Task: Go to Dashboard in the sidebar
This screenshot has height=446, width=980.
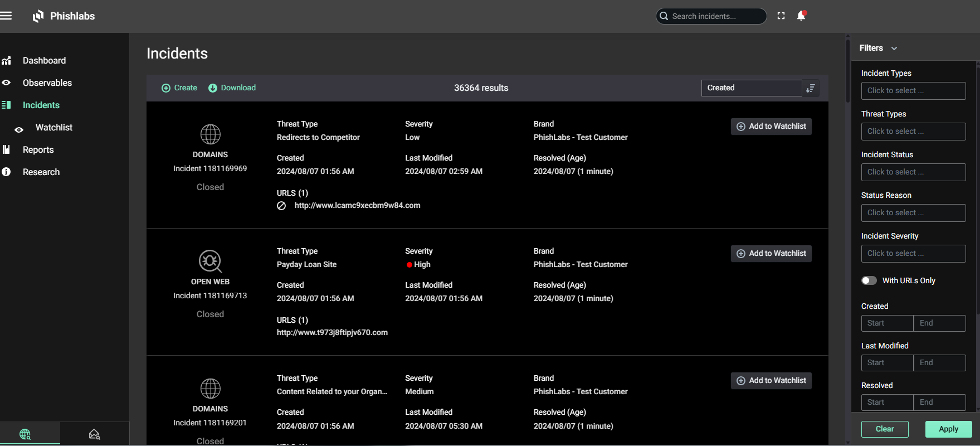Action: (x=44, y=61)
